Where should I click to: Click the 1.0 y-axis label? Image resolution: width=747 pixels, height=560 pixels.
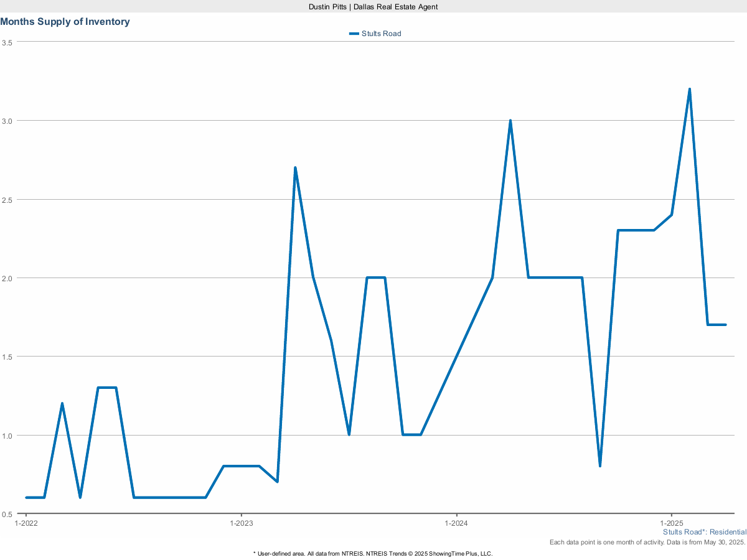(7, 436)
